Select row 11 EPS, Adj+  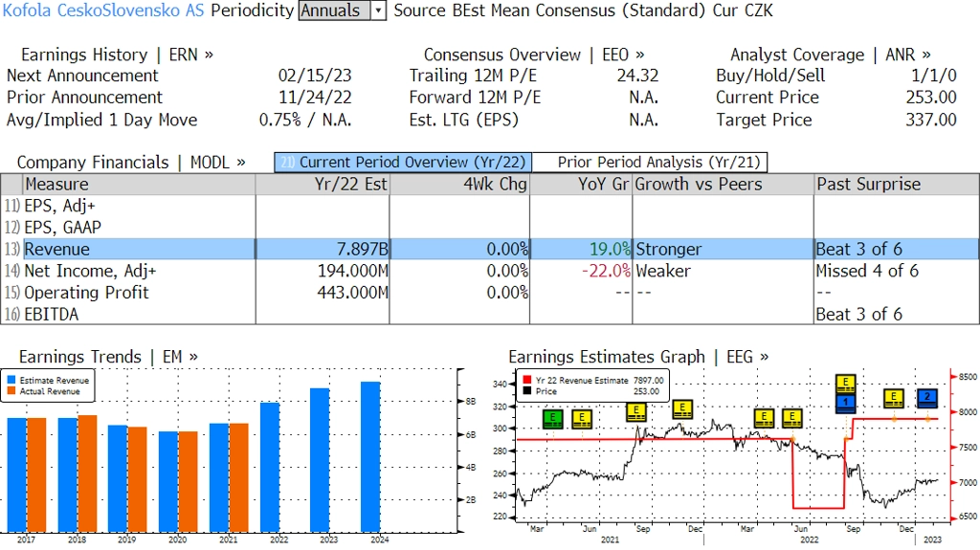[59, 206]
